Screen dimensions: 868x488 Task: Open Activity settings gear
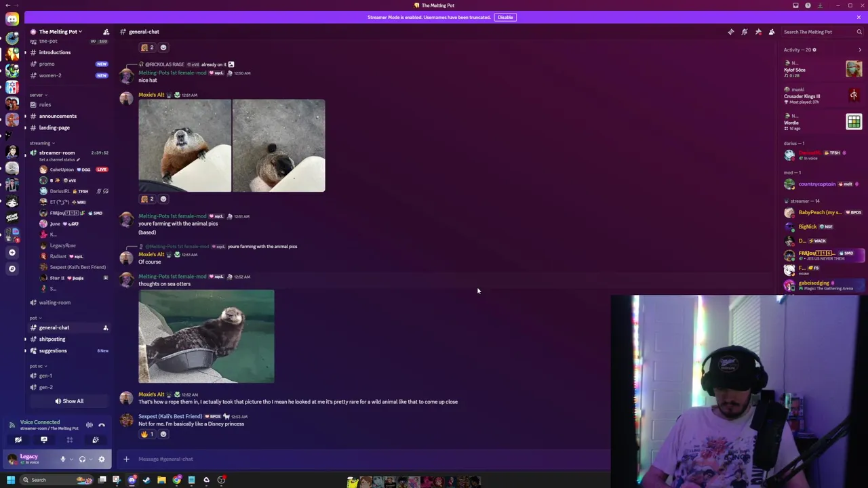coord(814,49)
